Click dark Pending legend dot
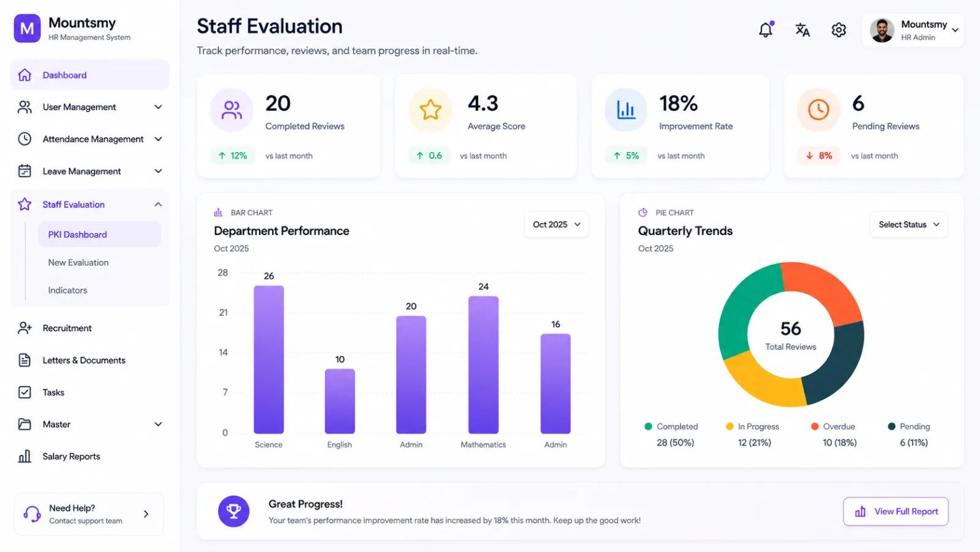The width and height of the screenshot is (980, 552). coord(892,426)
